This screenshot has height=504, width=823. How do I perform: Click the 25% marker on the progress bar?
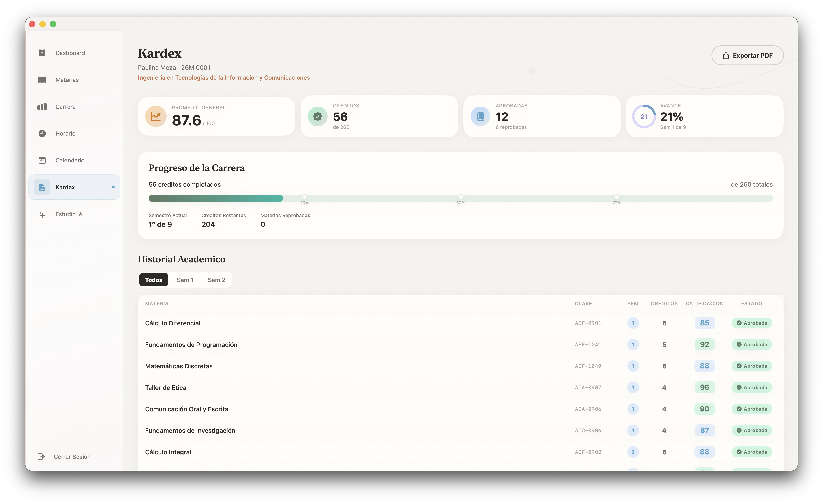click(x=305, y=197)
